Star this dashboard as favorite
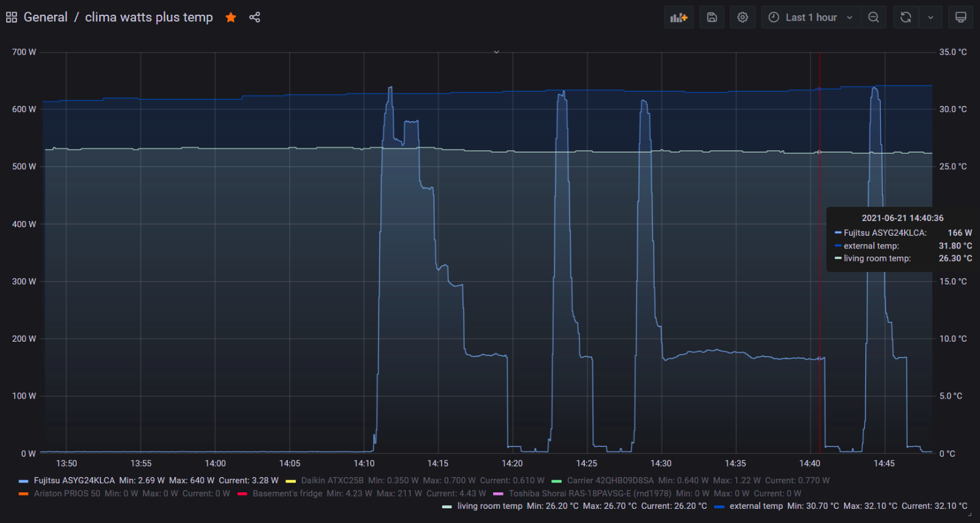Viewport: 980px width, 523px height. [x=231, y=17]
